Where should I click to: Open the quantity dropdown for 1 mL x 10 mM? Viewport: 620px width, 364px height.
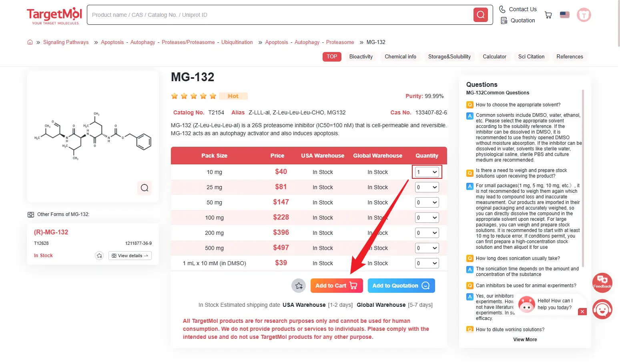tap(427, 263)
